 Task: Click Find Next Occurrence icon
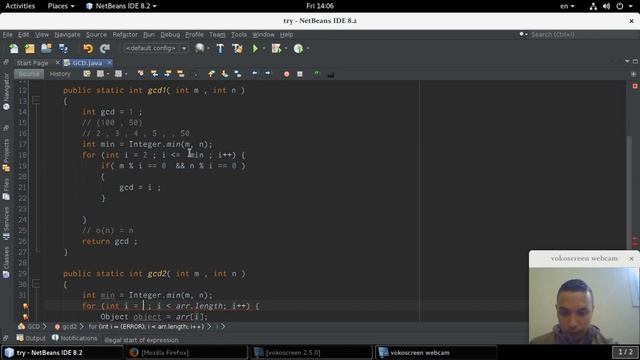(x=167, y=74)
